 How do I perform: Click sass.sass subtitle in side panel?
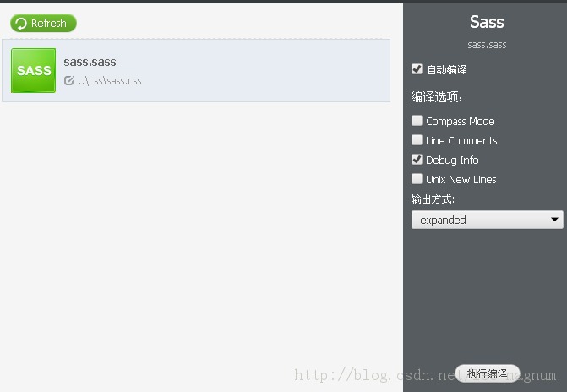487,45
